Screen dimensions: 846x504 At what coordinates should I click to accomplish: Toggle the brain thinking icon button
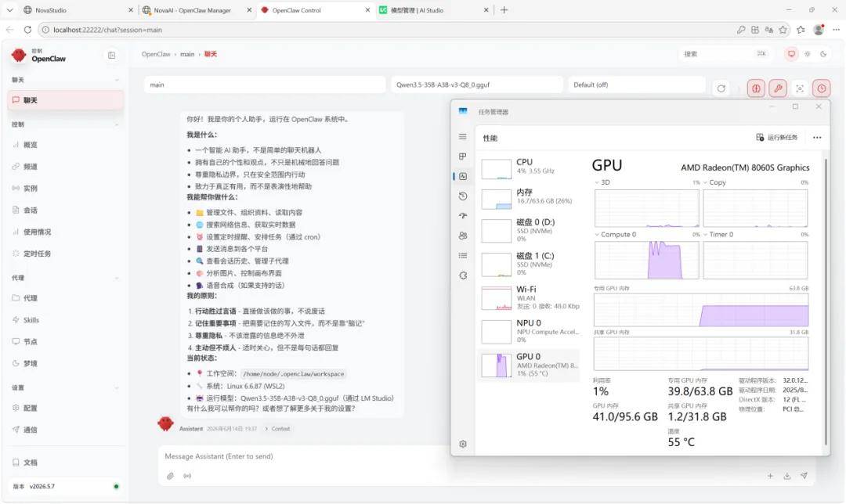756,88
